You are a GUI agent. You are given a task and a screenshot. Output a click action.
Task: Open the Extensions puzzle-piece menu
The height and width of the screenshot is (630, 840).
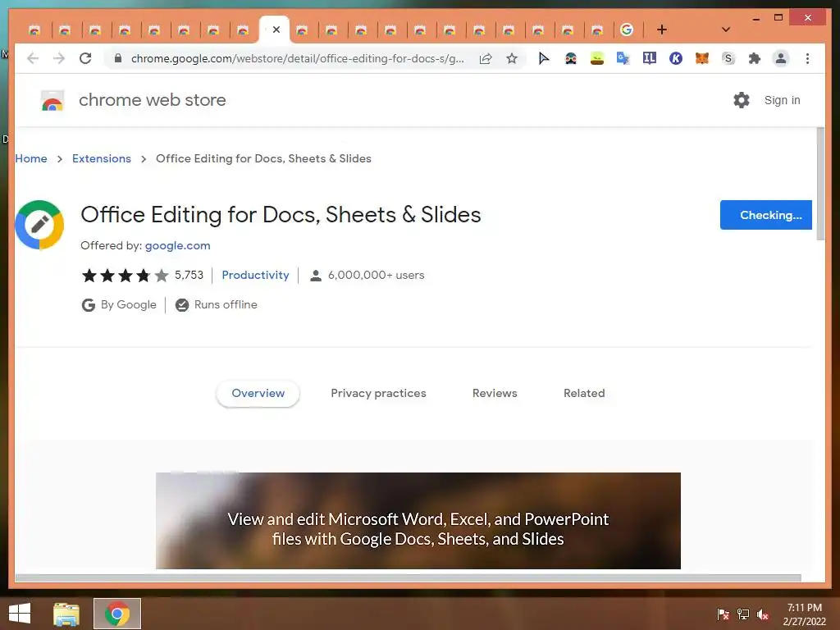(x=755, y=58)
